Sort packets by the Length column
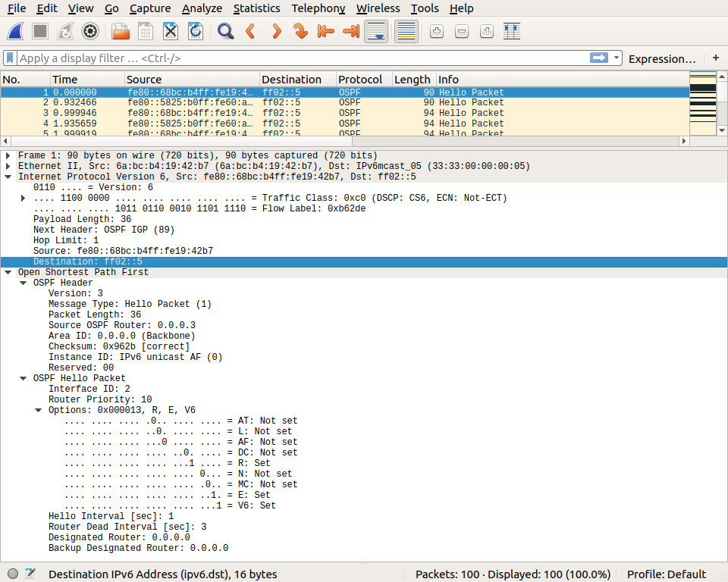 click(x=415, y=80)
